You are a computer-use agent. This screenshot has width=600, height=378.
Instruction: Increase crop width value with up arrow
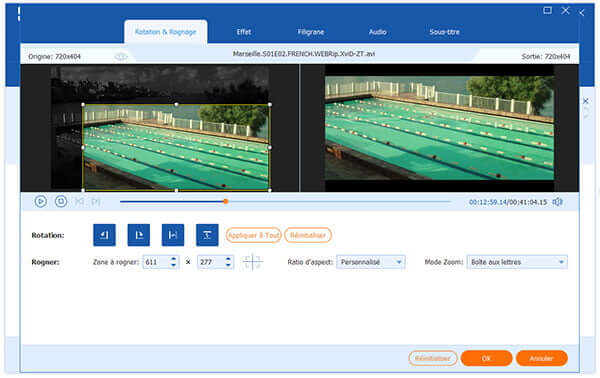click(173, 259)
